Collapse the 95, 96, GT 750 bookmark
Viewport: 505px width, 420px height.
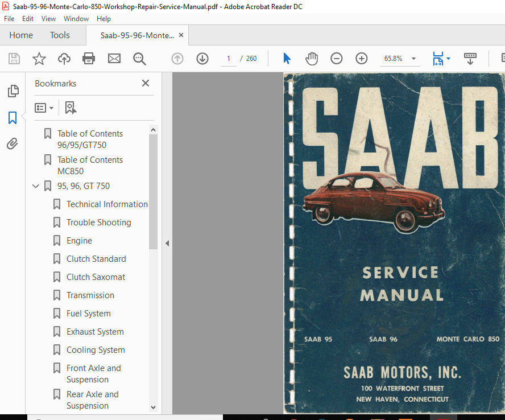[36, 186]
